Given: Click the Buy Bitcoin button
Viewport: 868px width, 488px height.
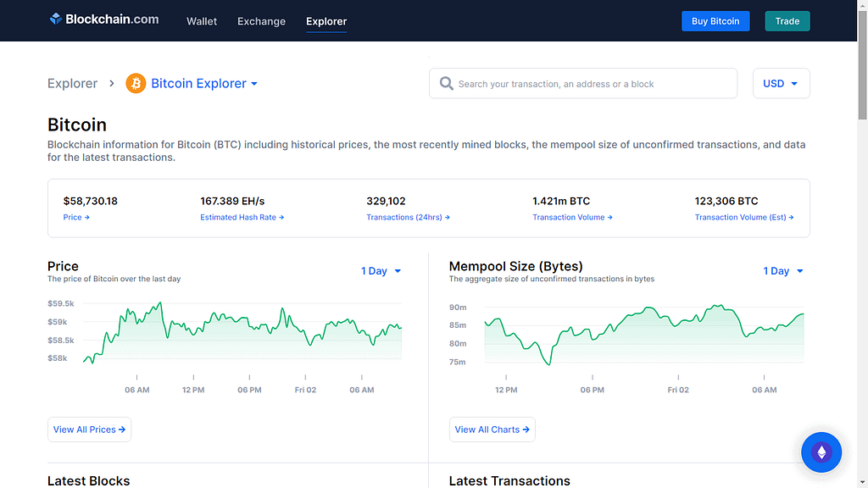Looking at the screenshot, I should (715, 21).
